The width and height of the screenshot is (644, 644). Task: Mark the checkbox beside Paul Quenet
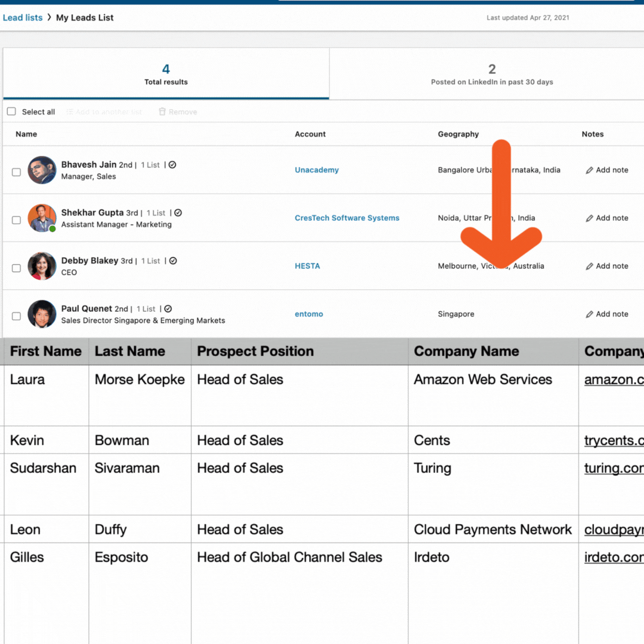point(17,316)
